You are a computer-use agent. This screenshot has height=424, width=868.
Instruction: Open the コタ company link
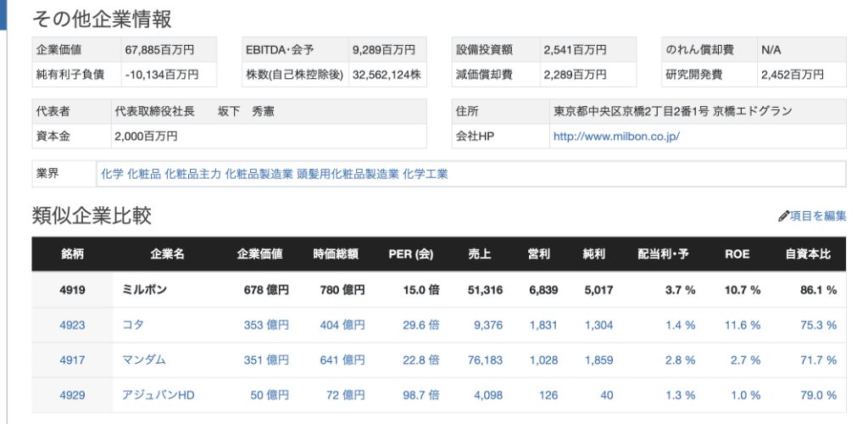click(x=133, y=325)
